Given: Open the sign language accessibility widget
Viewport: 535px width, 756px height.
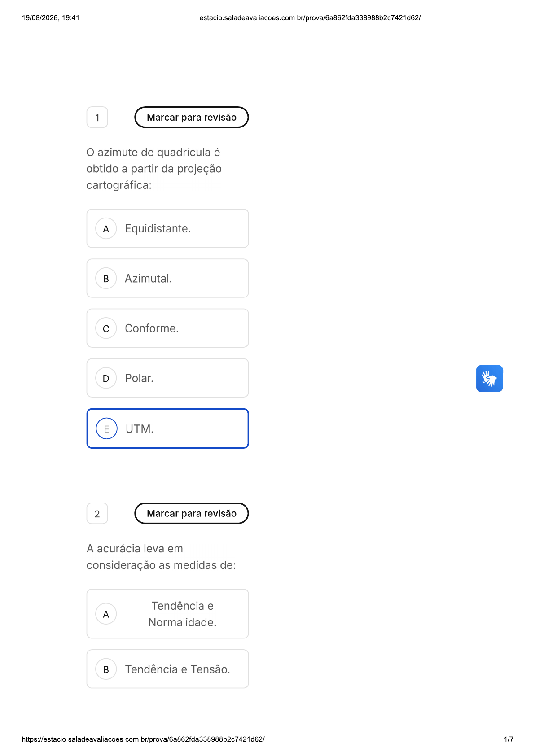Looking at the screenshot, I should [489, 379].
